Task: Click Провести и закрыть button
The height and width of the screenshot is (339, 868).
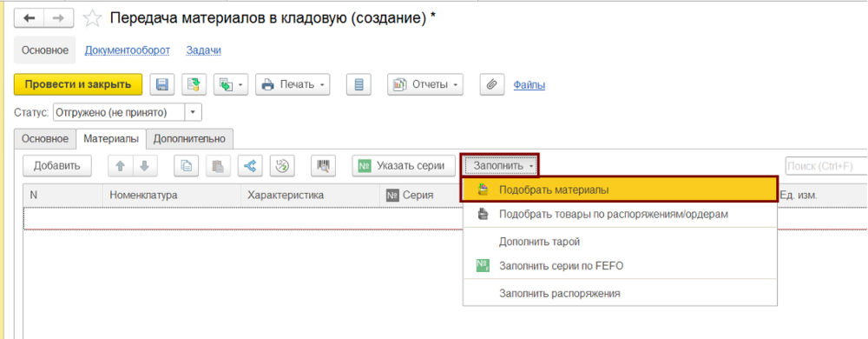Action: coord(78,85)
